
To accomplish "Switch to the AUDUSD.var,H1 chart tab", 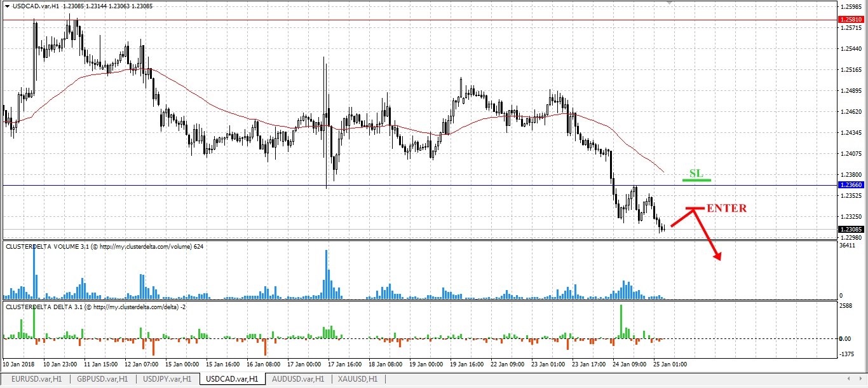I will [x=298, y=378].
